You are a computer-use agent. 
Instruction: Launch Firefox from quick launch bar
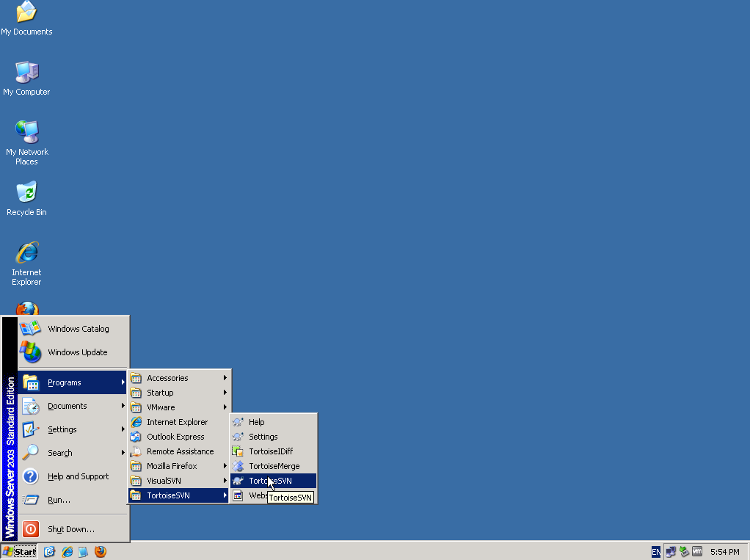click(x=101, y=551)
